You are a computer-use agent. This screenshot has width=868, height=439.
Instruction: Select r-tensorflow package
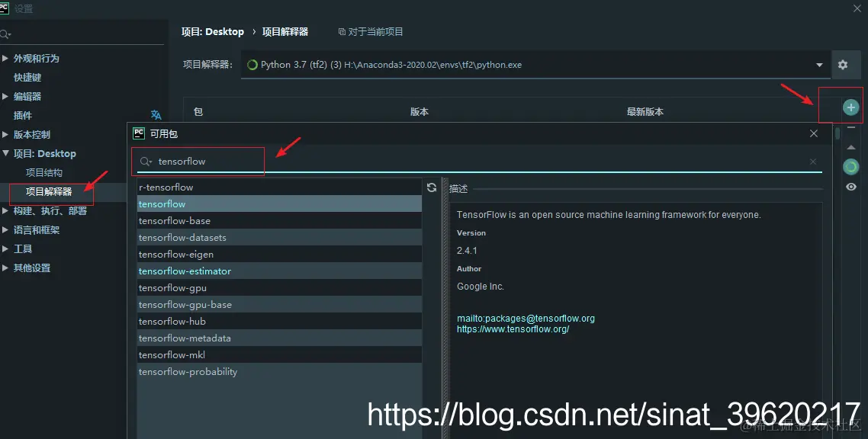[280, 187]
